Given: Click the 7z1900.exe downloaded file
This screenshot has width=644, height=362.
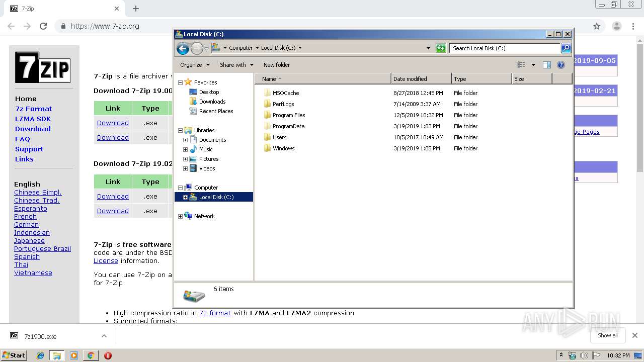Looking at the screenshot, I should coord(40,336).
